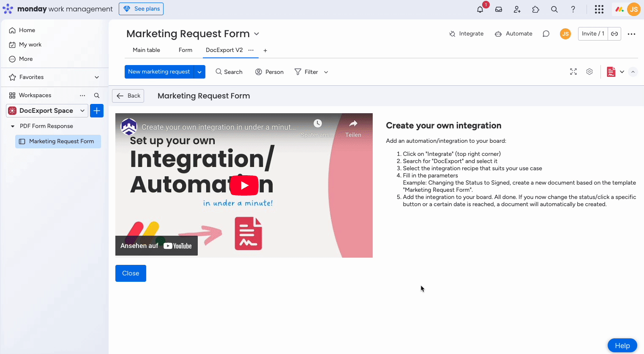Open the Automate option

coord(513,34)
